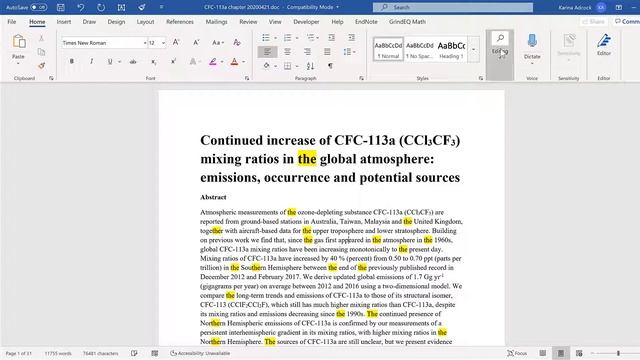Open Change Case dropdown

click(x=217, y=42)
